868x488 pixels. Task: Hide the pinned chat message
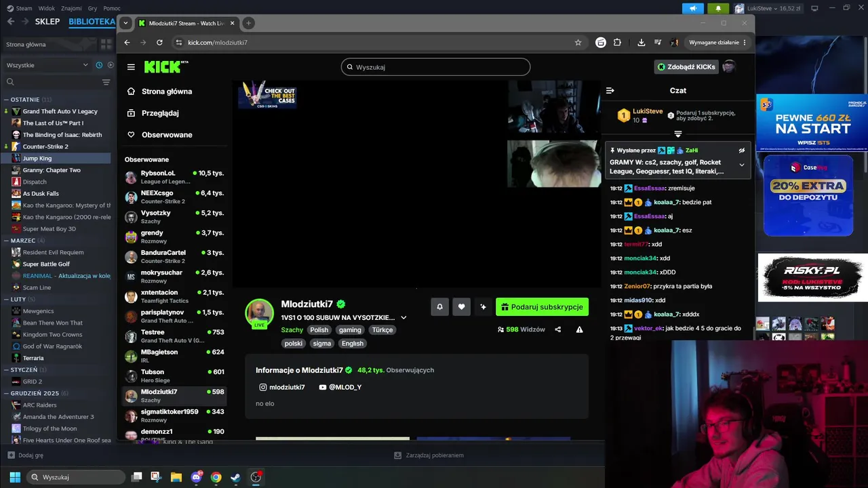coord(742,150)
